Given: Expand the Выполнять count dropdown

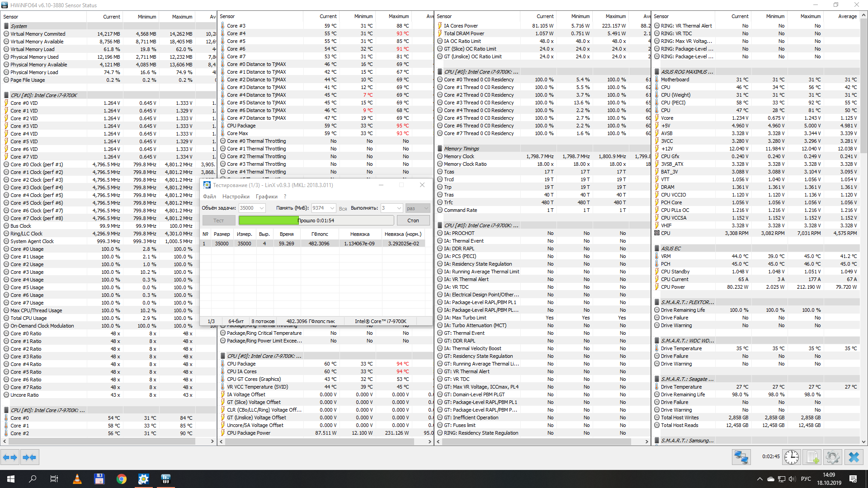Looking at the screenshot, I should click(x=399, y=208).
